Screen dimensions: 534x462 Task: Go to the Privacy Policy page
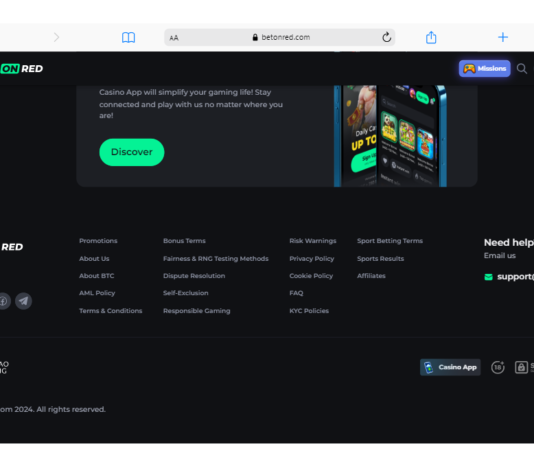(x=312, y=259)
